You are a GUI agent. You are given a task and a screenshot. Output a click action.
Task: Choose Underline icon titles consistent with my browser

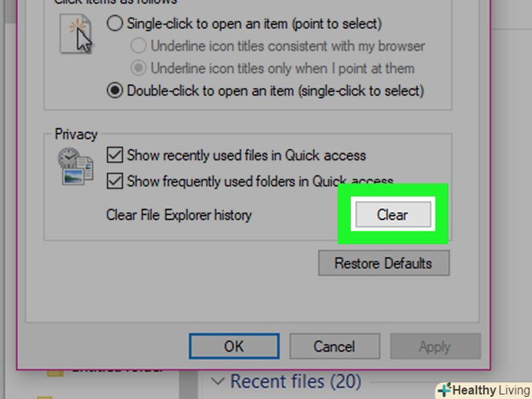pyautogui.click(x=138, y=46)
